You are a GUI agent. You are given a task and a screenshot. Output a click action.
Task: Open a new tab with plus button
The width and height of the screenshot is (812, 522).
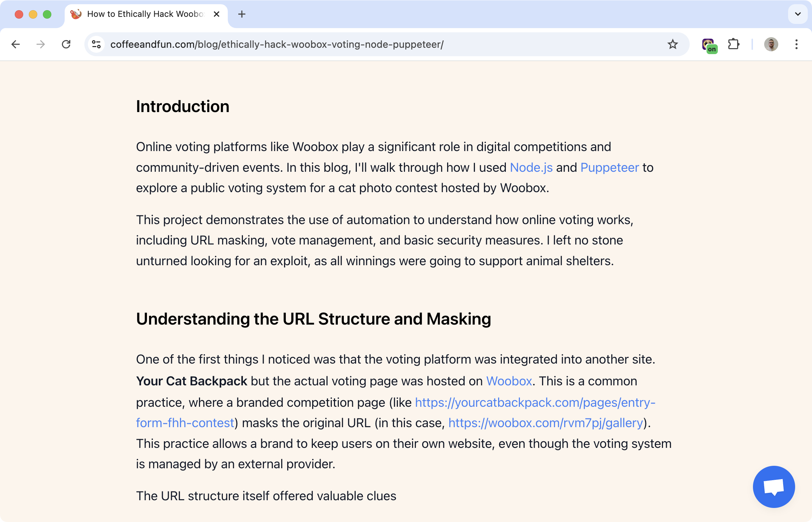point(242,14)
